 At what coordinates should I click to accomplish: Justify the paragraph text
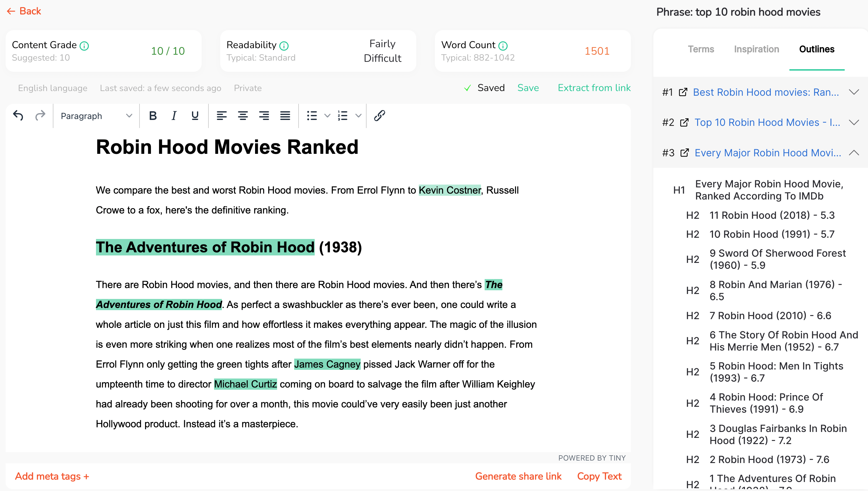285,116
